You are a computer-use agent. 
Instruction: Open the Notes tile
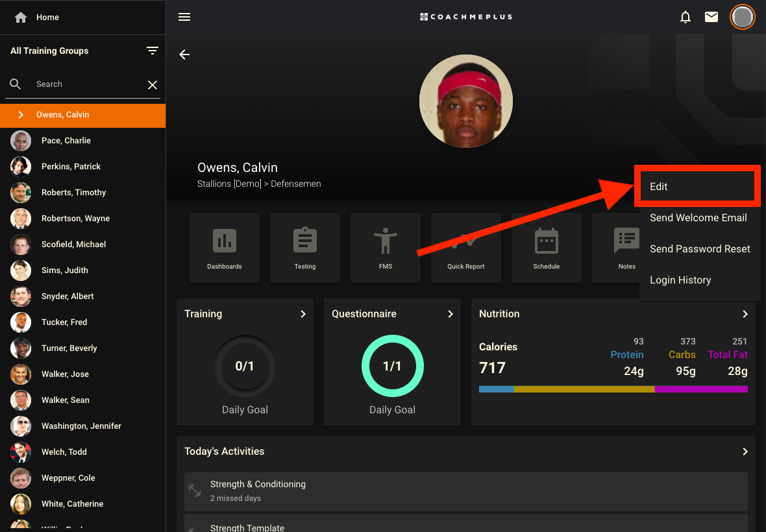(x=617, y=248)
